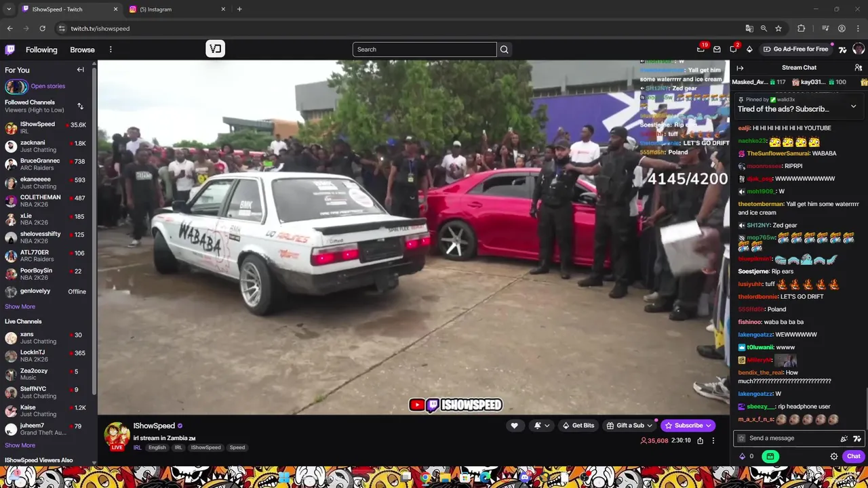868x488 pixels.
Task: Open chat community users icon
Action: click(x=859, y=68)
